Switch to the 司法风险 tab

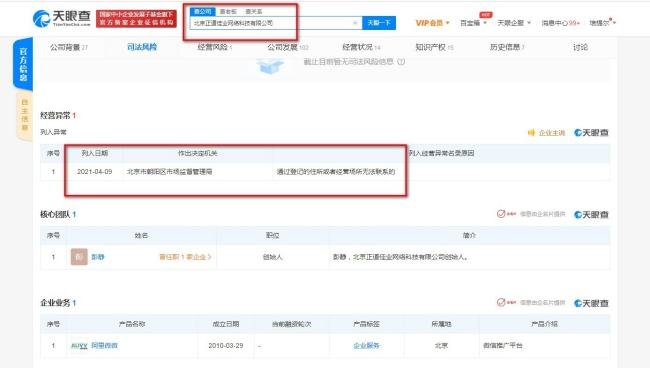[142, 47]
